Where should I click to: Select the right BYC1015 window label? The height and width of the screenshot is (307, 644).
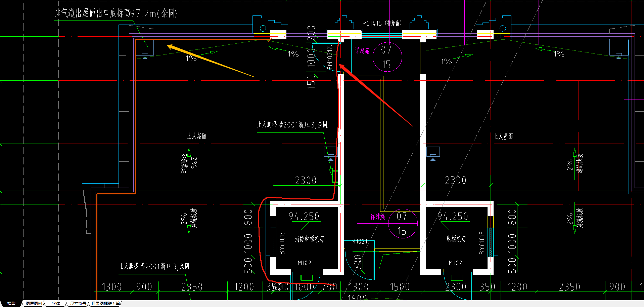[x=482, y=243]
